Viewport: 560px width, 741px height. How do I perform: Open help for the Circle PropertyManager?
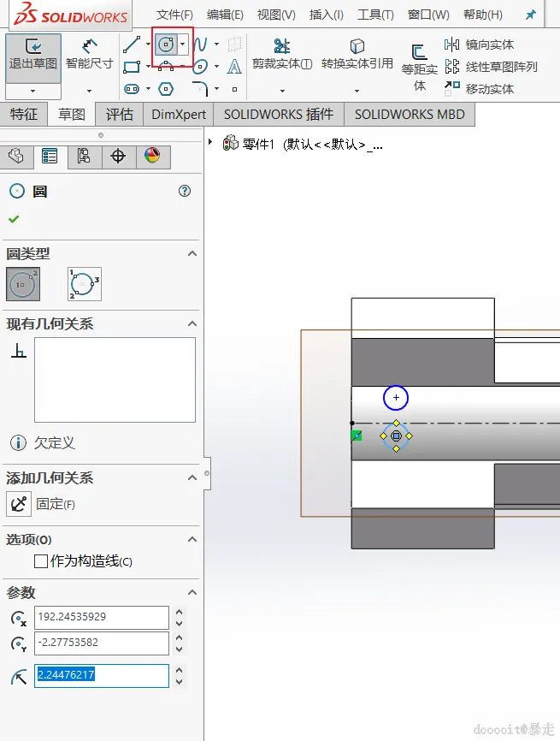pos(185,191)
